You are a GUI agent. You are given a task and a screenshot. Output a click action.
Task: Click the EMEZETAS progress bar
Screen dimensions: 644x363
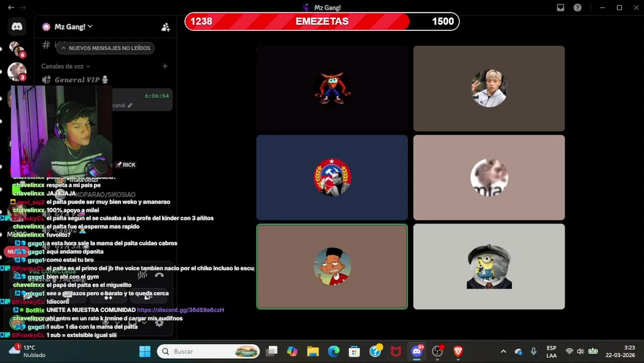[322, 21]
